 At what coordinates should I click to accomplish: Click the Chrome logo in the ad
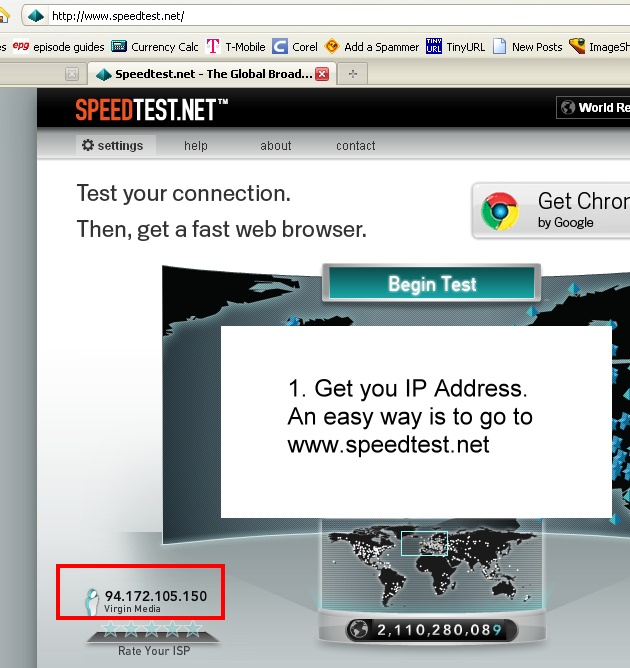[x=500, y=211]
